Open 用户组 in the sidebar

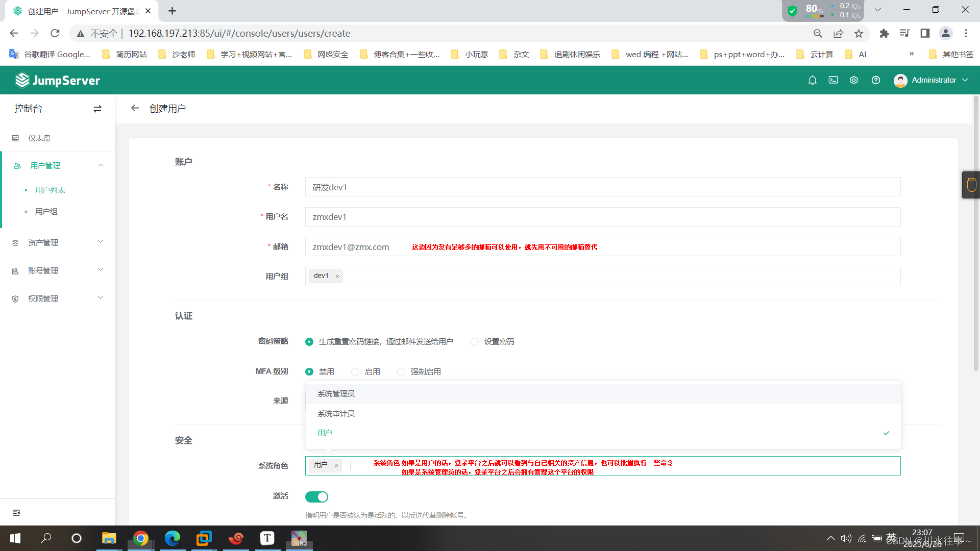pos(46,212)
